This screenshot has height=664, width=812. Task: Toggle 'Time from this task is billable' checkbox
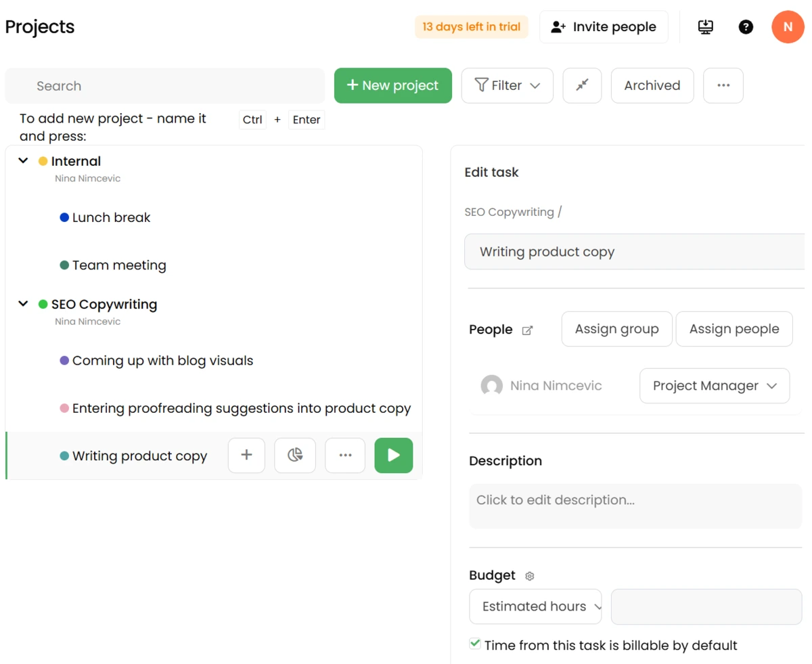475,644
